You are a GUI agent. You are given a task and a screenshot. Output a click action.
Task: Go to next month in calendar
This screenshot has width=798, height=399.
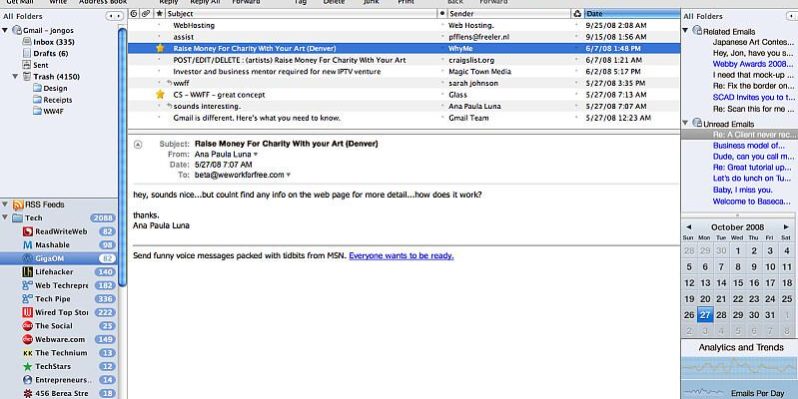pos(786,227)
